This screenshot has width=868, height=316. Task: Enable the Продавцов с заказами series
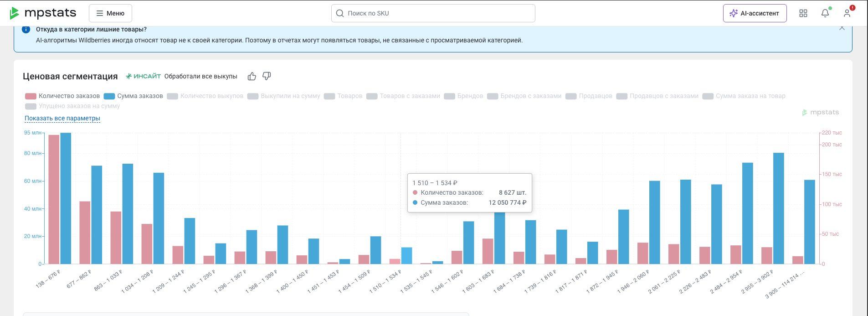pos(657,96)
